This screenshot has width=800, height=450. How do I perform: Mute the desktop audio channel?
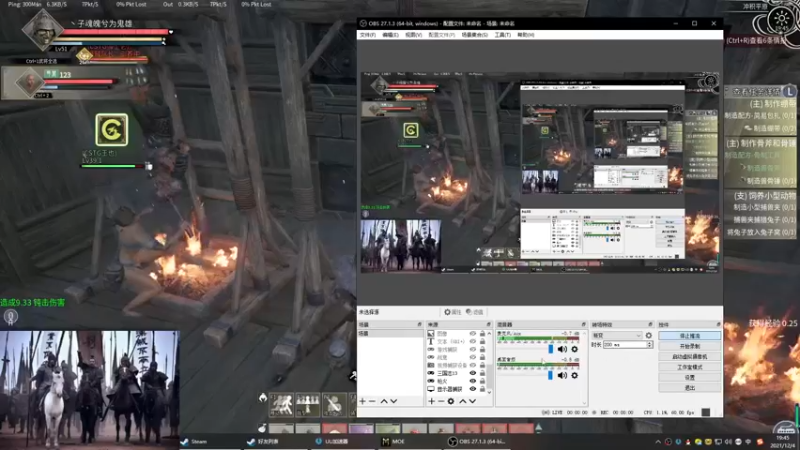pos(562,376)
